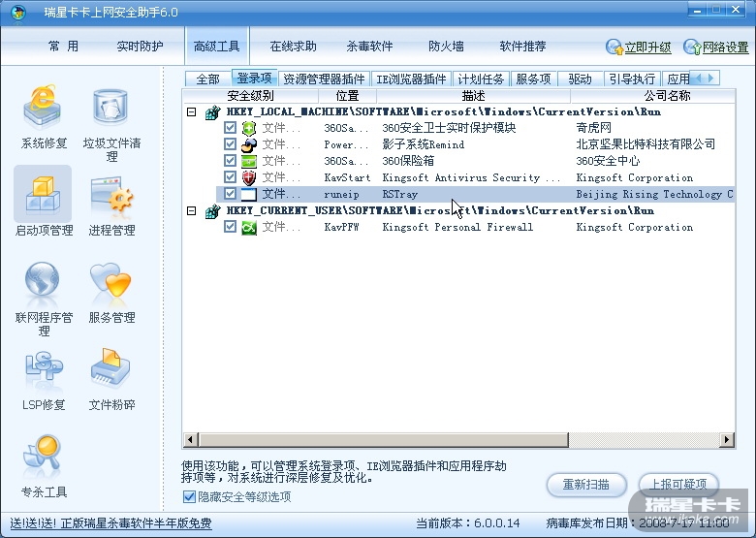Select the IE浏览器插件 sub-tab
Image resolution: width=756 pixels, height=538 pixels.
(x=411, y=79)
